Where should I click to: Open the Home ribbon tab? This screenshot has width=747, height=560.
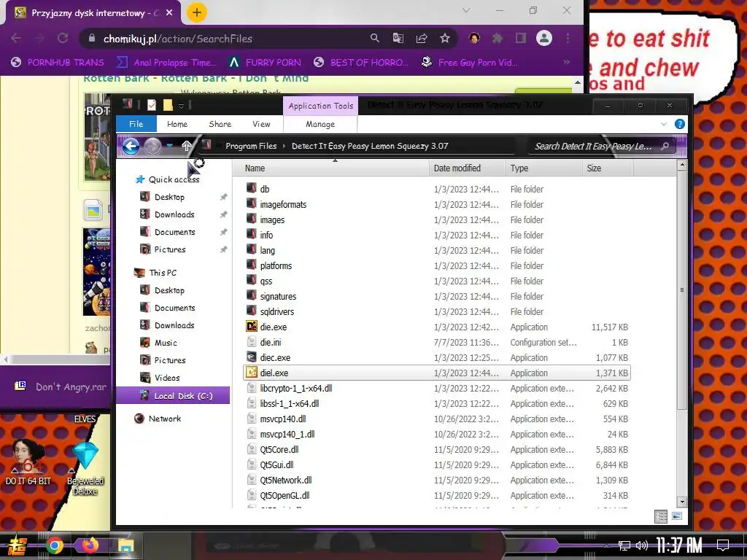tap(177, 124)
